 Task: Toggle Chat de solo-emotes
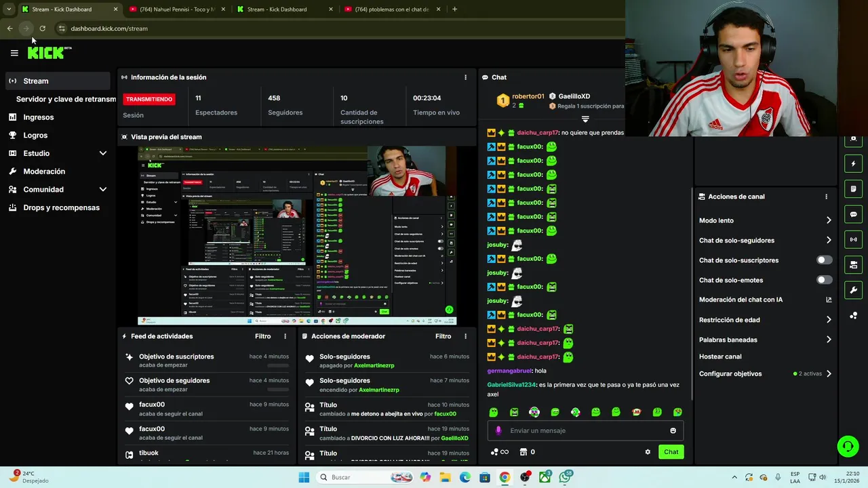(824, 280)
